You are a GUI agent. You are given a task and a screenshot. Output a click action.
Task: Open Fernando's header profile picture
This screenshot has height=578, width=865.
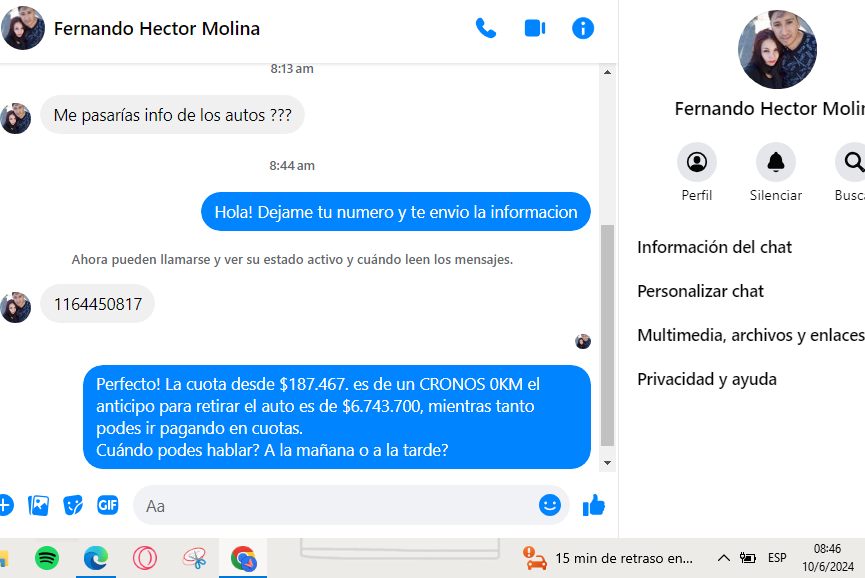click(23, 28)
